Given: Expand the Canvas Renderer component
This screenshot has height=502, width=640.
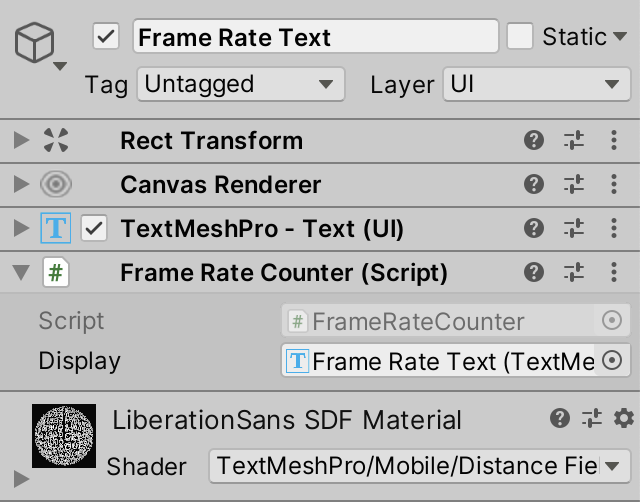Looking at the screenshot, I should click(20, 185).
